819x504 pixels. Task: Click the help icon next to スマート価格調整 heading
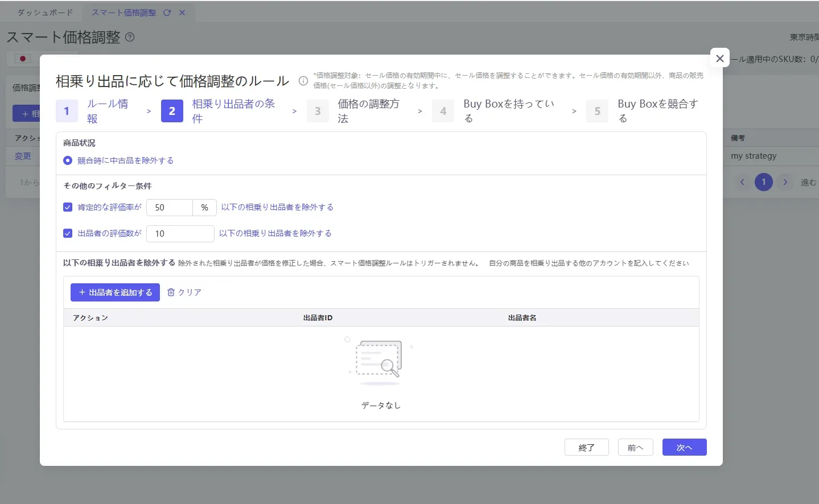pos(130,37)
